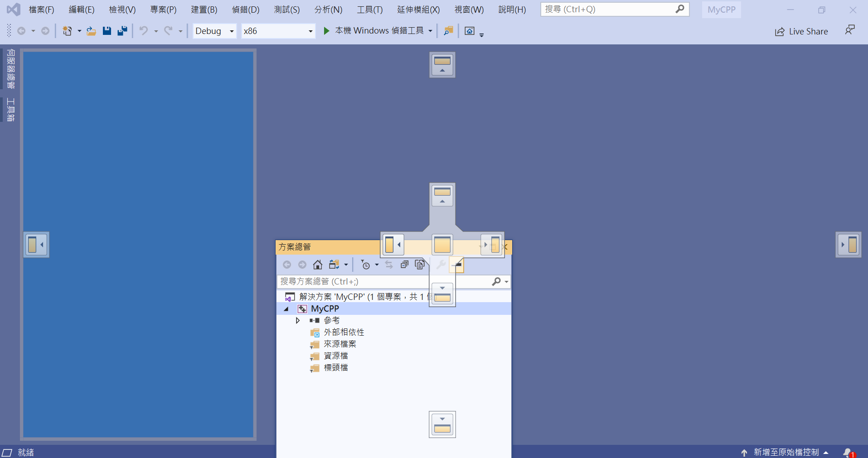Collapse the MyCPP project node

pos(286,309)
